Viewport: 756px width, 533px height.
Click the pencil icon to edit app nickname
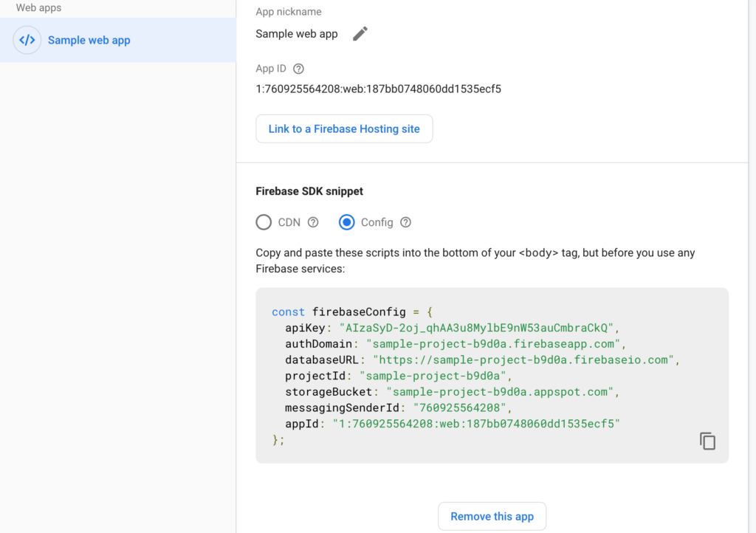pyautogui.click(x=360, y=34)
